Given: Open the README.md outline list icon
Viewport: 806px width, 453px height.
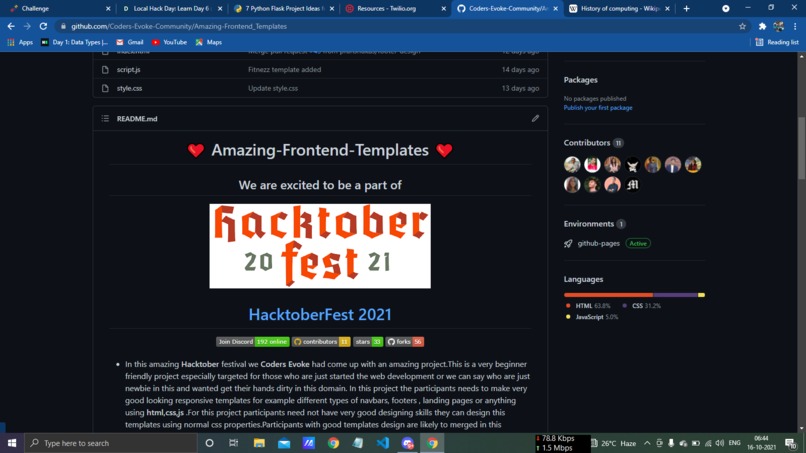Looking at the screenshot, I should pos(105,118).
